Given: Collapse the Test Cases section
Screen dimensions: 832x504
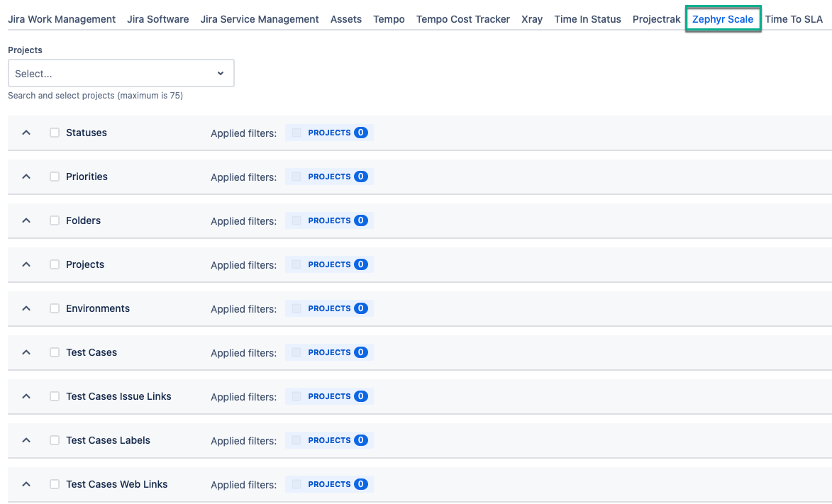Looking at the screenshot, I should pos(26,352).
